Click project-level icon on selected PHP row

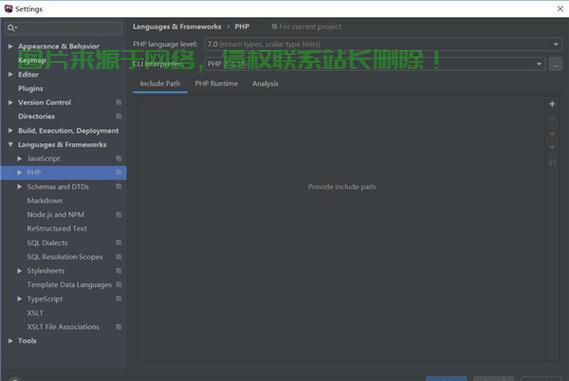[x=119, y=172]
